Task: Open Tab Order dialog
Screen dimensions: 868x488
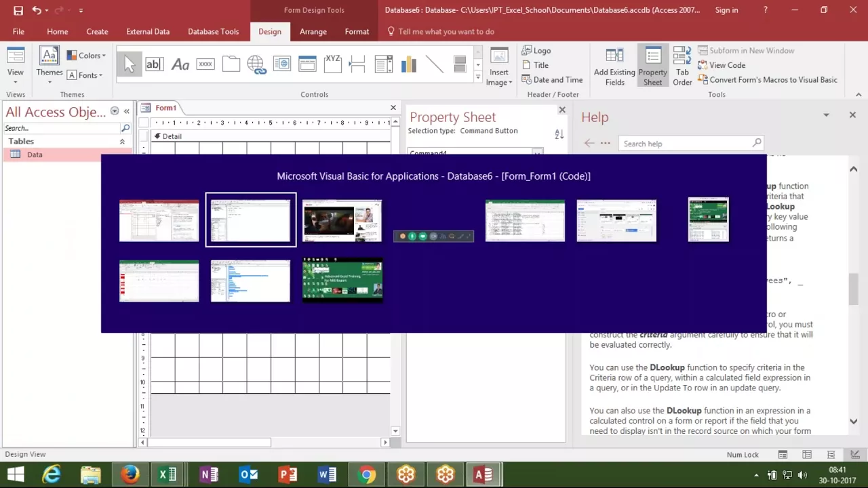Action: point(682,66)
